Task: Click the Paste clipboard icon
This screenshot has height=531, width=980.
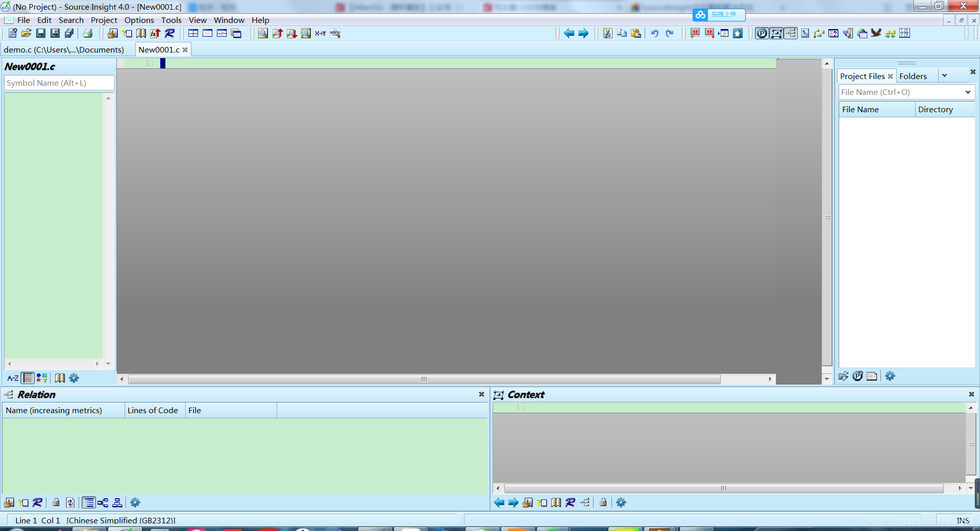Action: coord(636,33)
